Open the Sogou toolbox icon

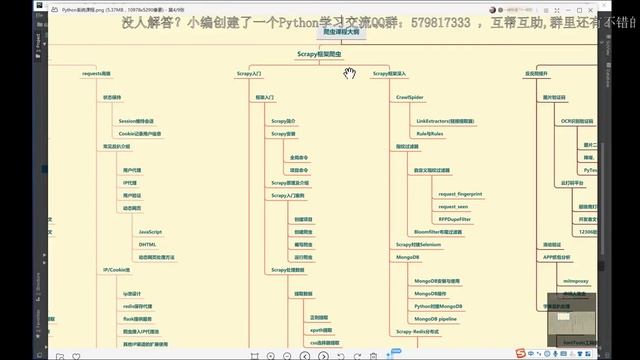coord(588,353)
